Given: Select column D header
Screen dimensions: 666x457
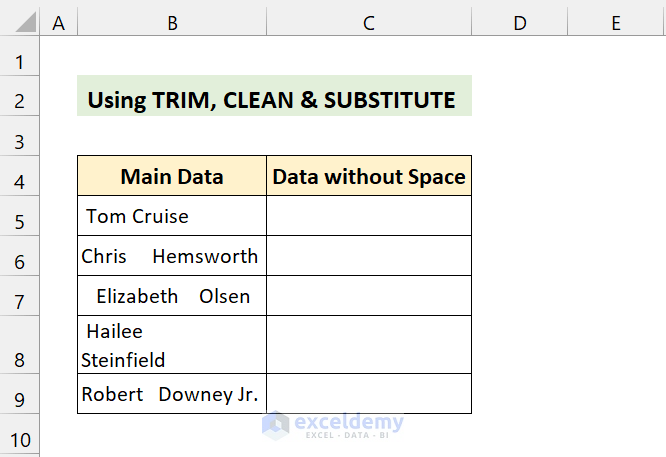Looking at the screenshot, I should 519,23.
